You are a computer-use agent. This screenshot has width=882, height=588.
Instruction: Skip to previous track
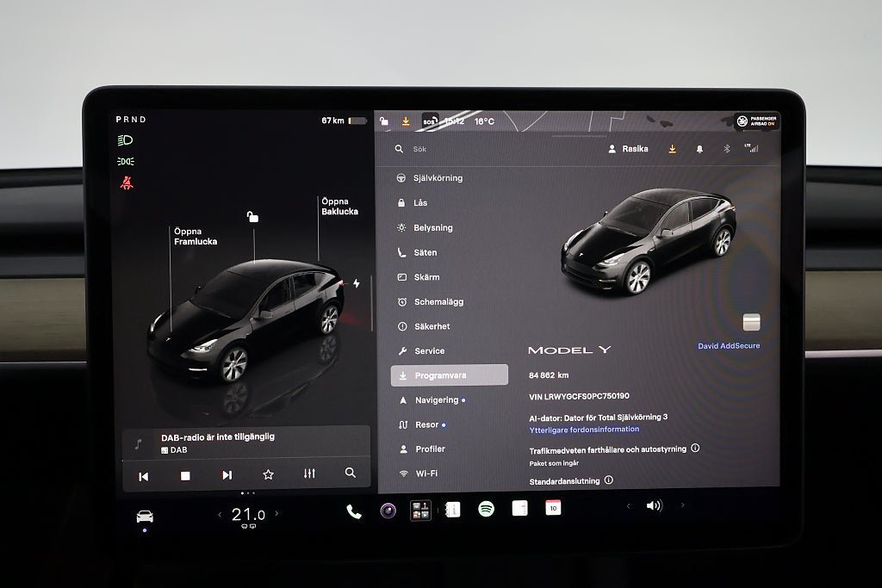144,477
